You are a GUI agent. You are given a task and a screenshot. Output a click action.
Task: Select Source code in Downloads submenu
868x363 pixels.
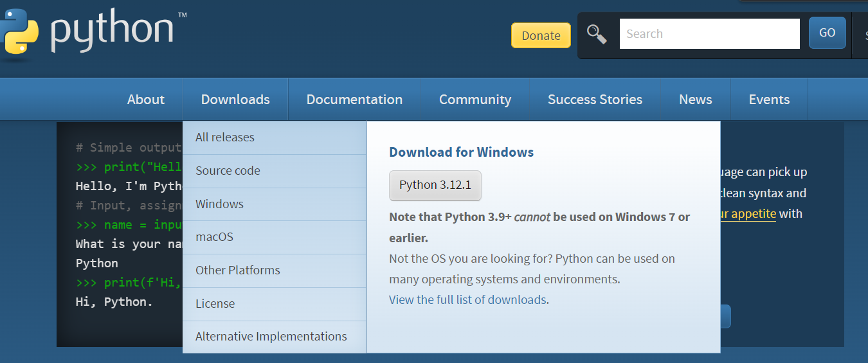click(275, 171)
